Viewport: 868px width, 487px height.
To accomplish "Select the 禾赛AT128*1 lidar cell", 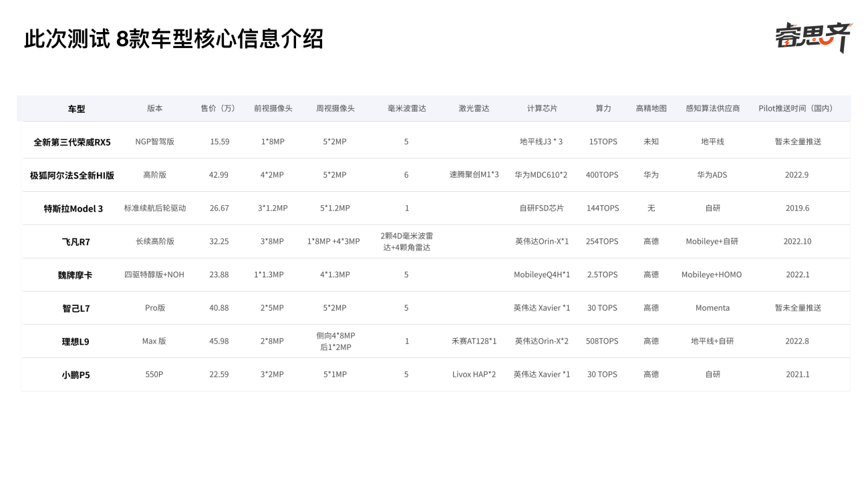I will coord(474,341).
